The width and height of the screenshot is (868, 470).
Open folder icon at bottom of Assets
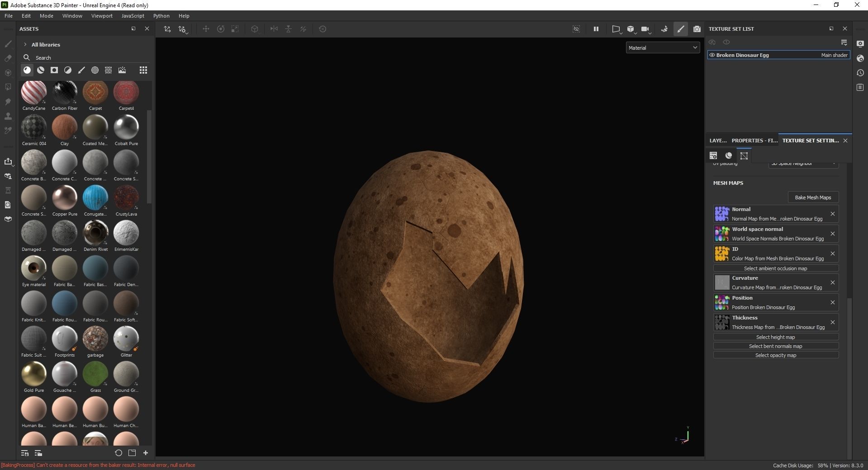tap(132, 453)
